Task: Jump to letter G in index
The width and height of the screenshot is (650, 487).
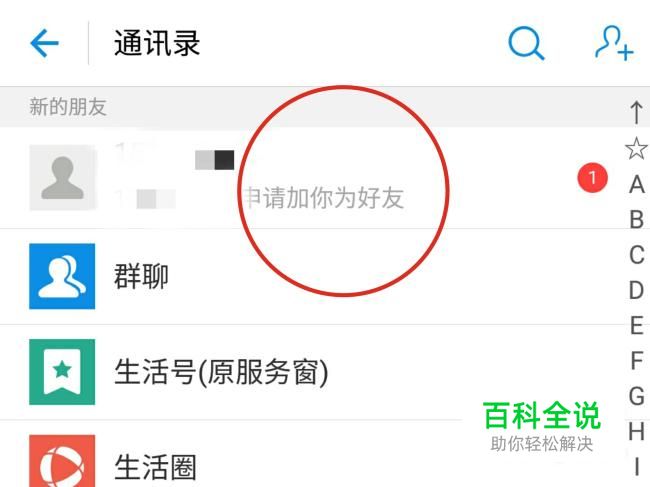Action: pos(637,396)
